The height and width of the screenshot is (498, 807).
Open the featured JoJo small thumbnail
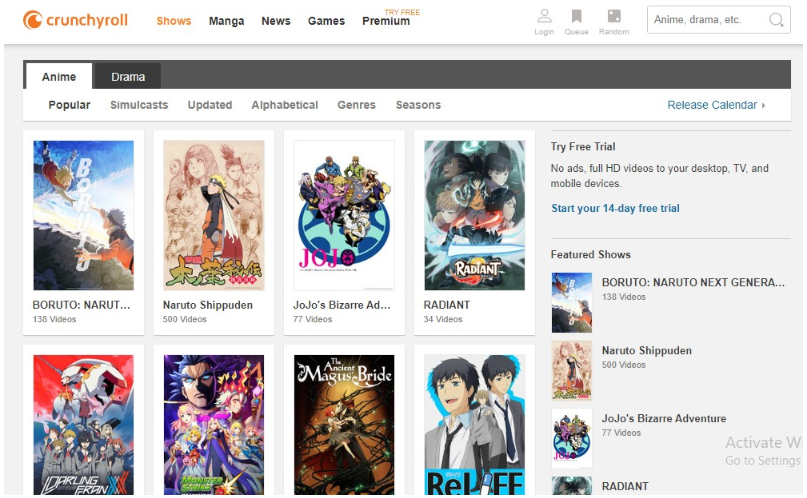pos(571,438)
